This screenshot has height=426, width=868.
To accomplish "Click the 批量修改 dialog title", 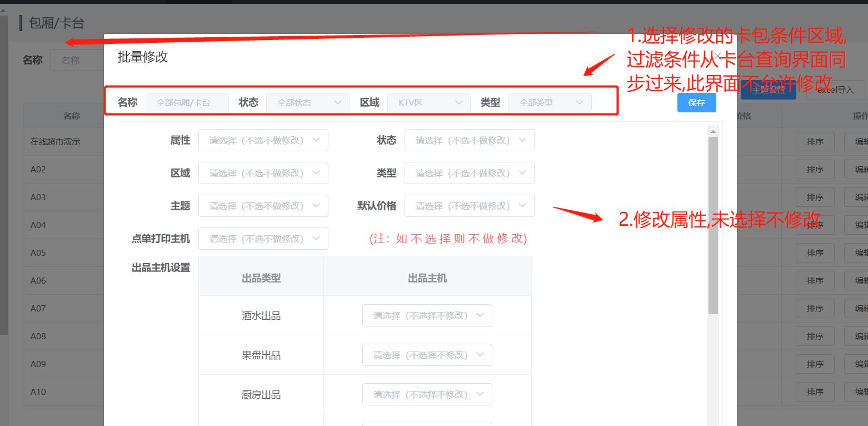I will point(143,57).
